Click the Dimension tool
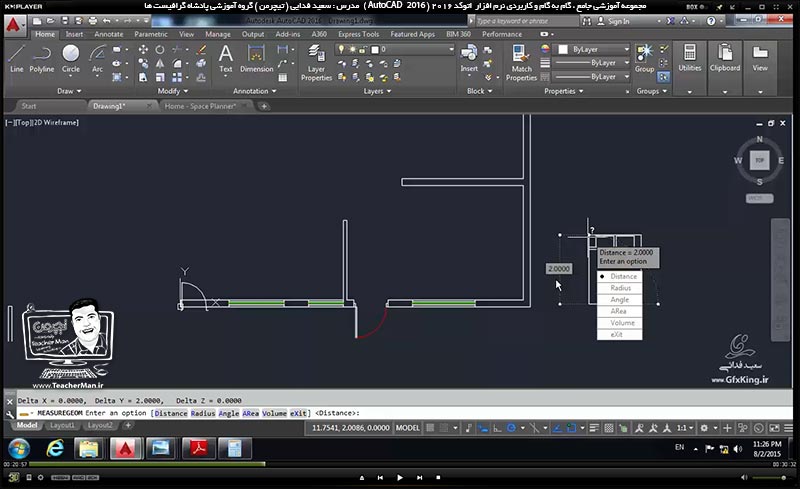Image resolution: width=800 pixels, height=489 pixels. (256, 59)
